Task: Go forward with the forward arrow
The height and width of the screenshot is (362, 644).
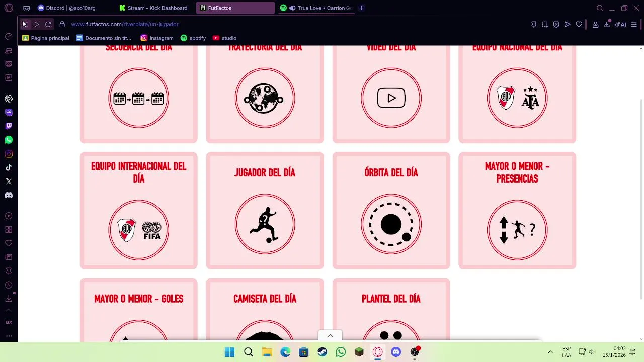Action: point(36,24)
